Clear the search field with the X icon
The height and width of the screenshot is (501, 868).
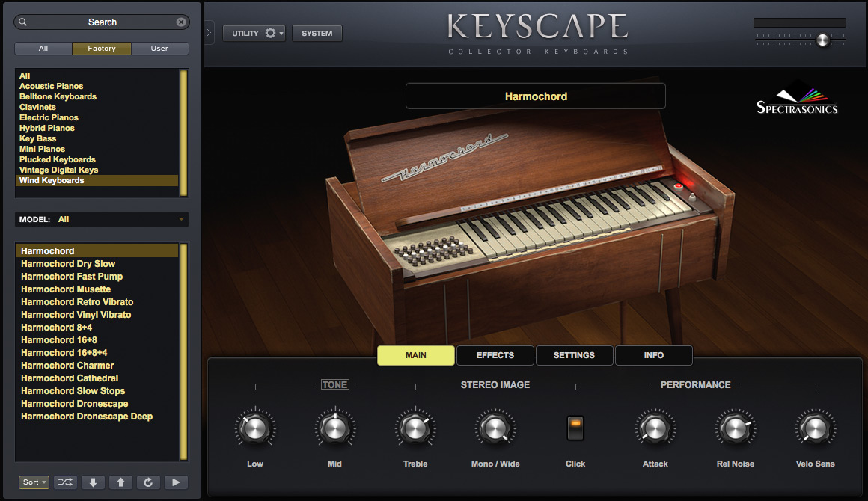(181, 22)
